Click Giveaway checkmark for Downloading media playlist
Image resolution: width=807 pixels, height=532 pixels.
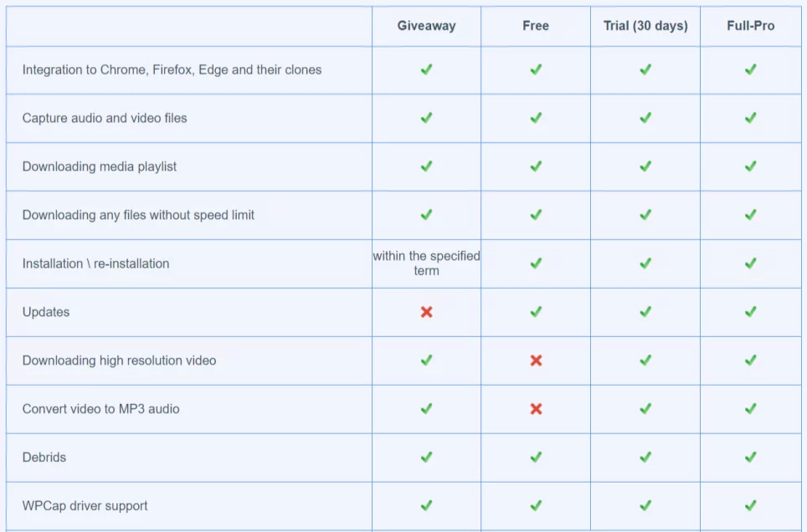coord(426,166)
